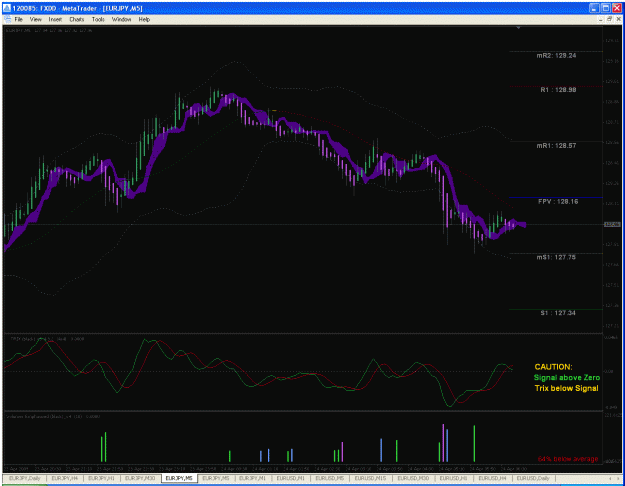Click the R1 : 128.98 pivot label

(x=558, y=90)
